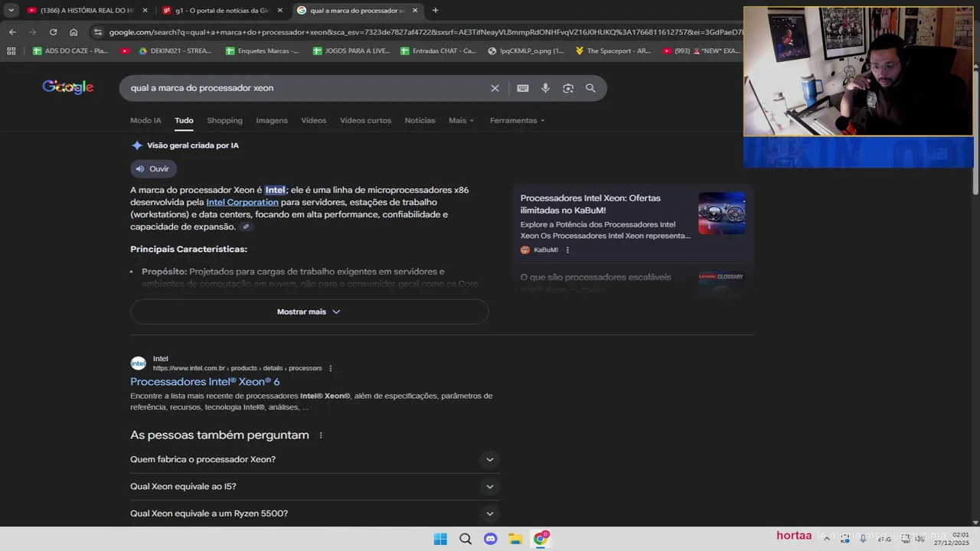Click the Google logo

coord(68,87)
